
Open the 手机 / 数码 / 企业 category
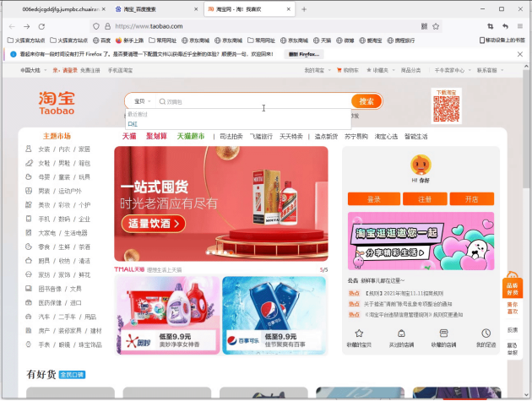pos(64,219)
